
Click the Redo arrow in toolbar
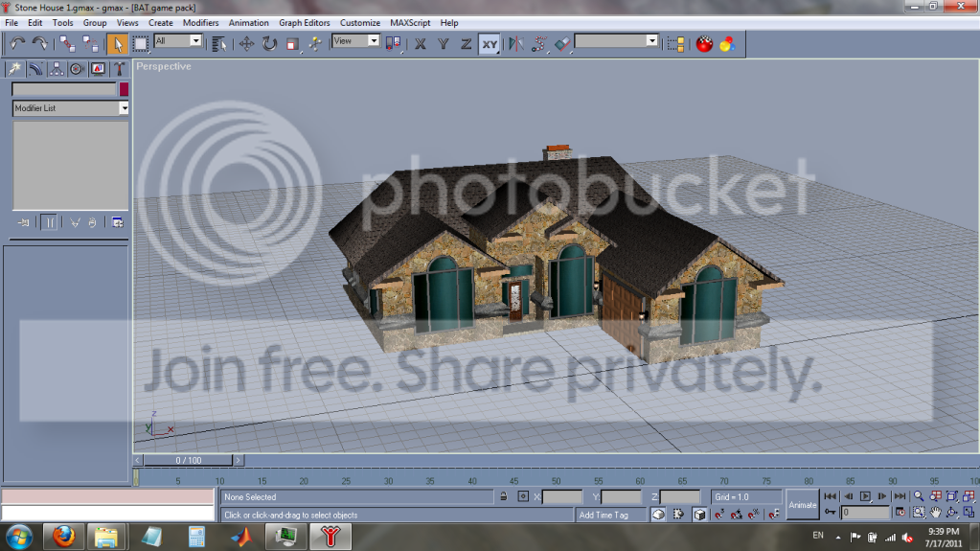coord(39,44)
